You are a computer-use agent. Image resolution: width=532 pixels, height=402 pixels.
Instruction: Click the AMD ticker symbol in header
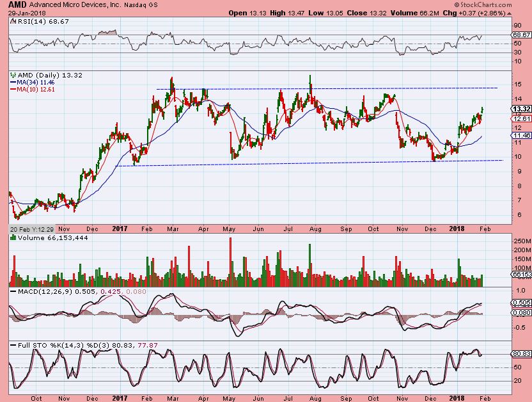(18, 4)
